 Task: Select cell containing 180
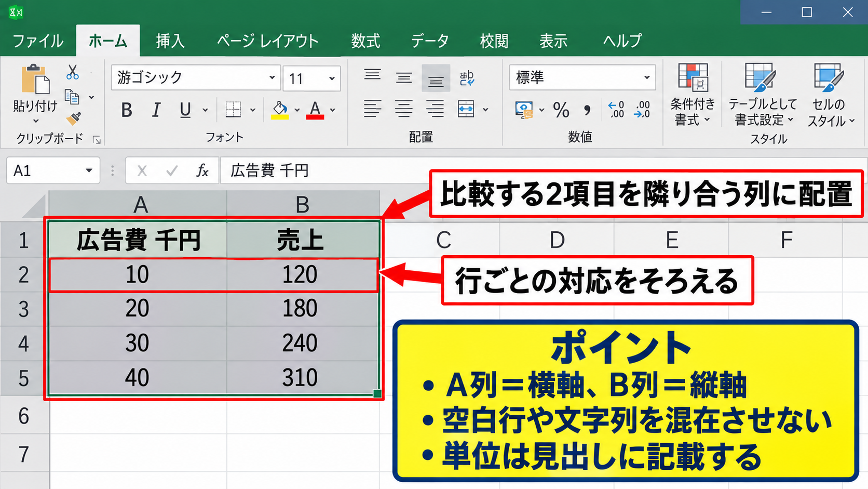click(302, 309)
